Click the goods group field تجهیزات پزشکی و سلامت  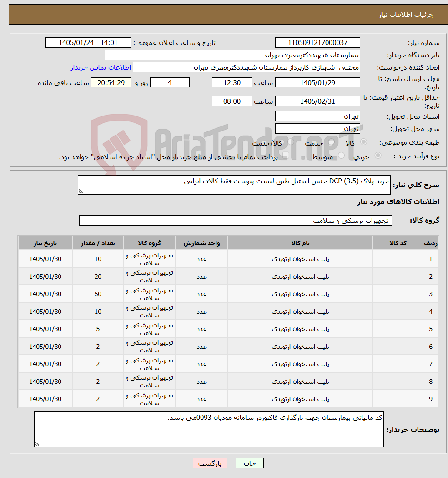235,221
